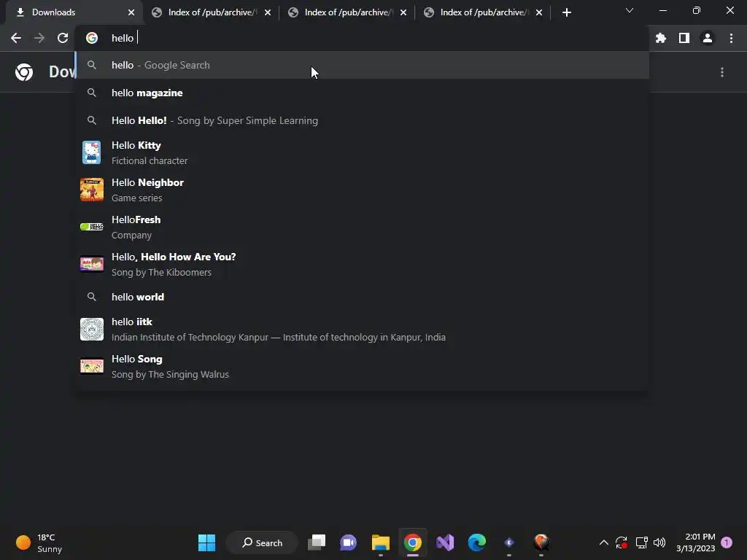The height and width of the screenshot is (560, 747).
Task: Click Chrome icon on the taskbar
Action: tap(413, 542)
